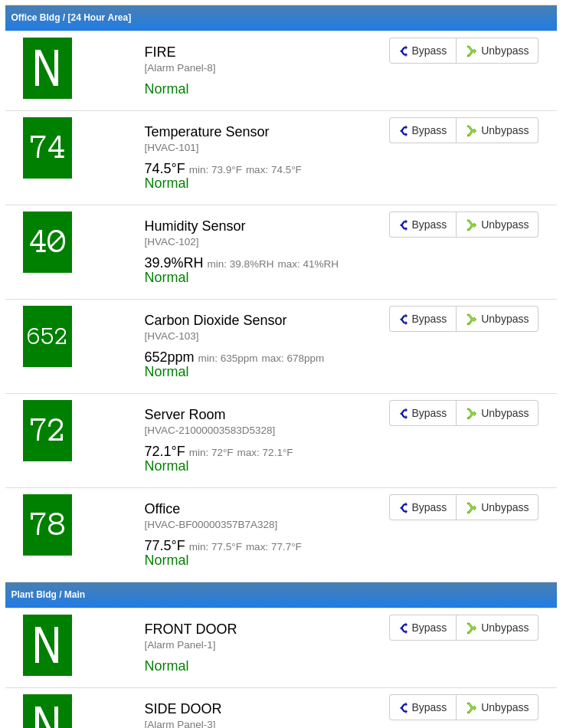The image size is (563, 728).
Task: Unbypass the SIDE DOOR zone
Action: 497,707
